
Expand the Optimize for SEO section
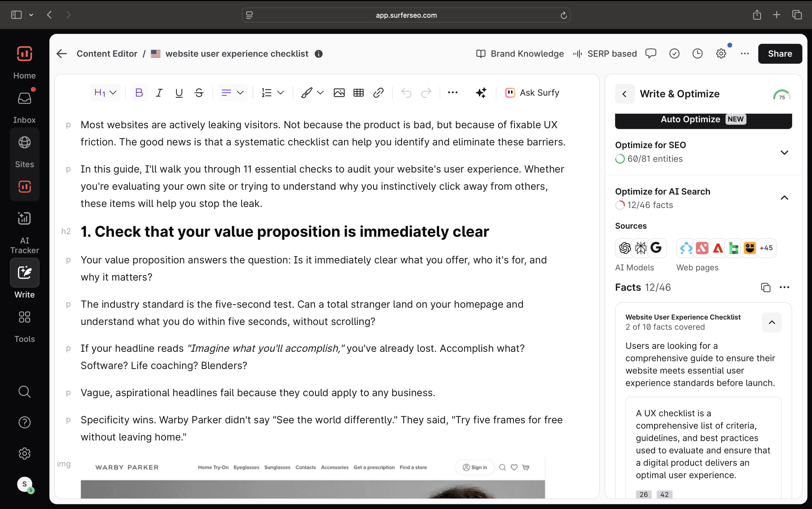point(784,152)
